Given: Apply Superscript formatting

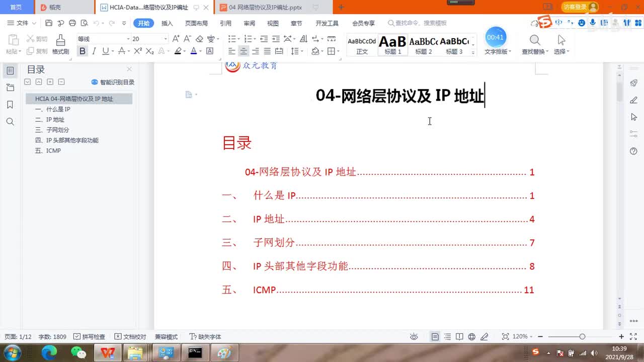Looking at the screenshot, I should tap(138, 51).
